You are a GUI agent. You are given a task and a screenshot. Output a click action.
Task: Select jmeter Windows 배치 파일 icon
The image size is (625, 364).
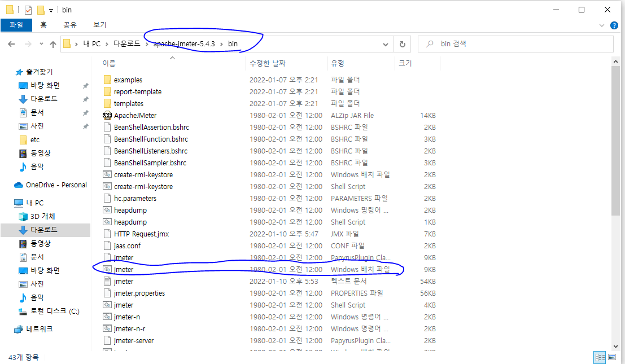[x=107, y=269]
